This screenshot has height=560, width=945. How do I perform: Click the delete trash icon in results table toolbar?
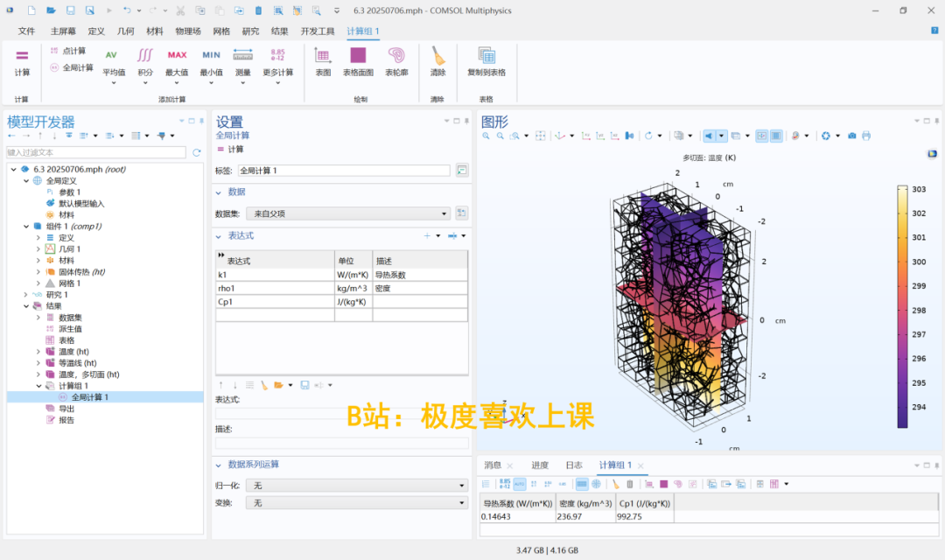(x=630, y=484)
